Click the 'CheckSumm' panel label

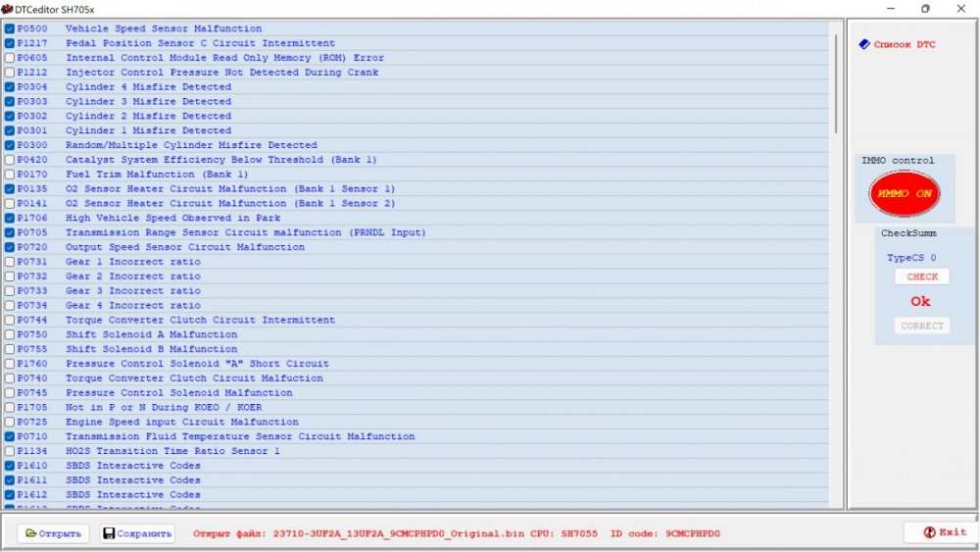[x=908, y=233]
